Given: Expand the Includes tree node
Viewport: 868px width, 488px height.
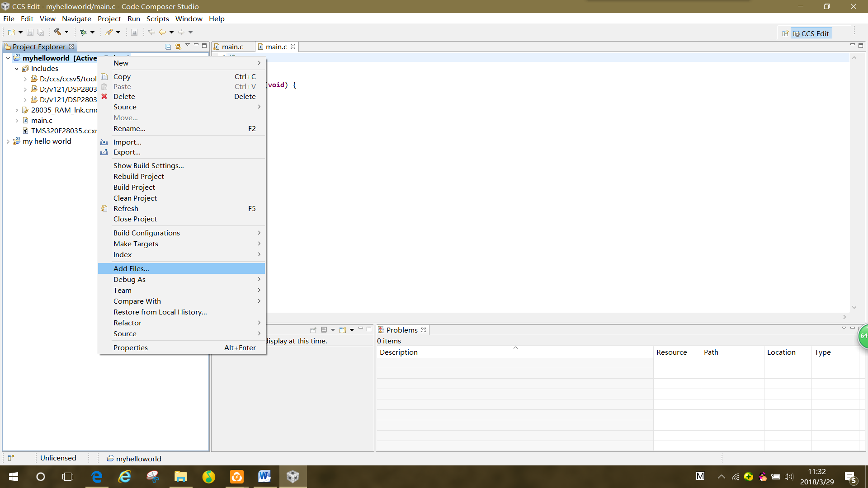Looking at the screenshot, I should (x=16, y=69).
